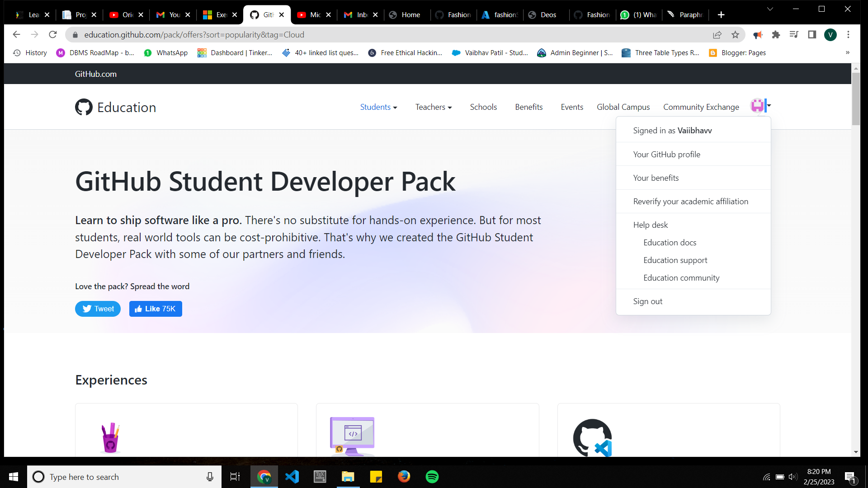
Task: Open the Community Exchange link
Action: pyautogui.click(x=701, y=107)
